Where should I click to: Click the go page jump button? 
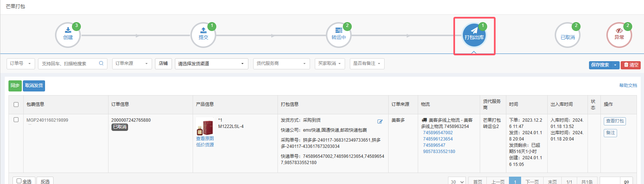[626, 181]
